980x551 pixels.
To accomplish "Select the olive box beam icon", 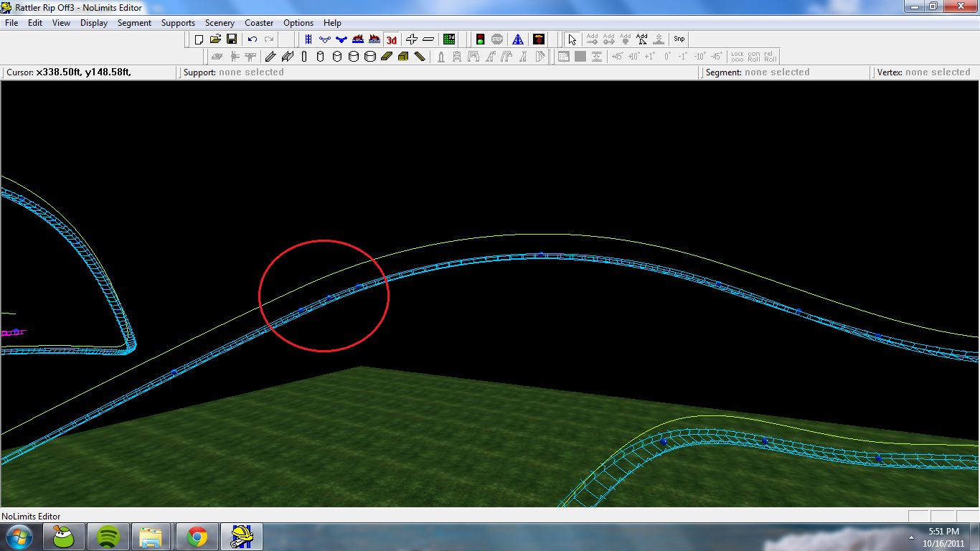I will click(x=403, y=56).
